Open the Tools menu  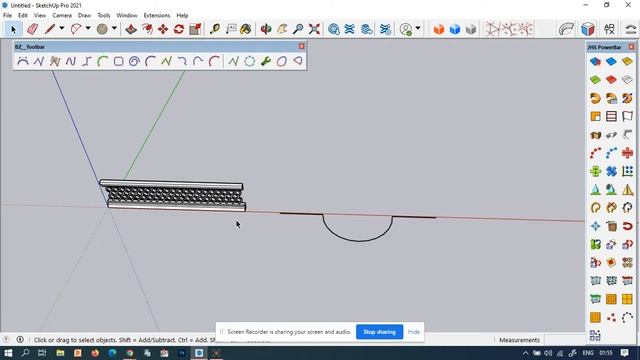(104, 15)
